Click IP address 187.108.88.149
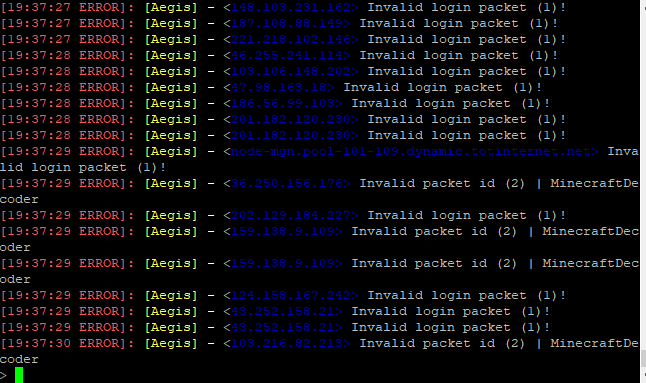The width and height of the screenshot is (646, 383). point(286,23)
